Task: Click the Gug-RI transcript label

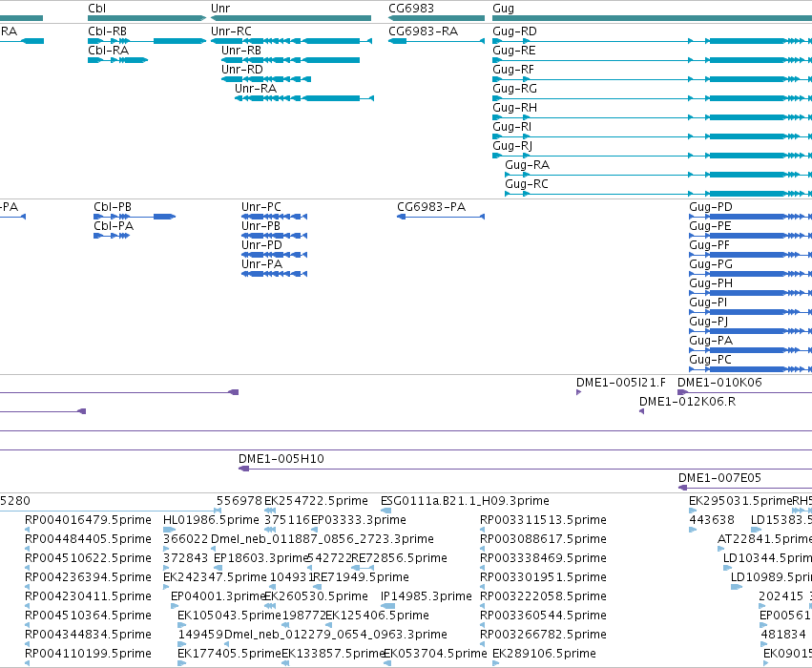Action: click(x=512, y=127)
